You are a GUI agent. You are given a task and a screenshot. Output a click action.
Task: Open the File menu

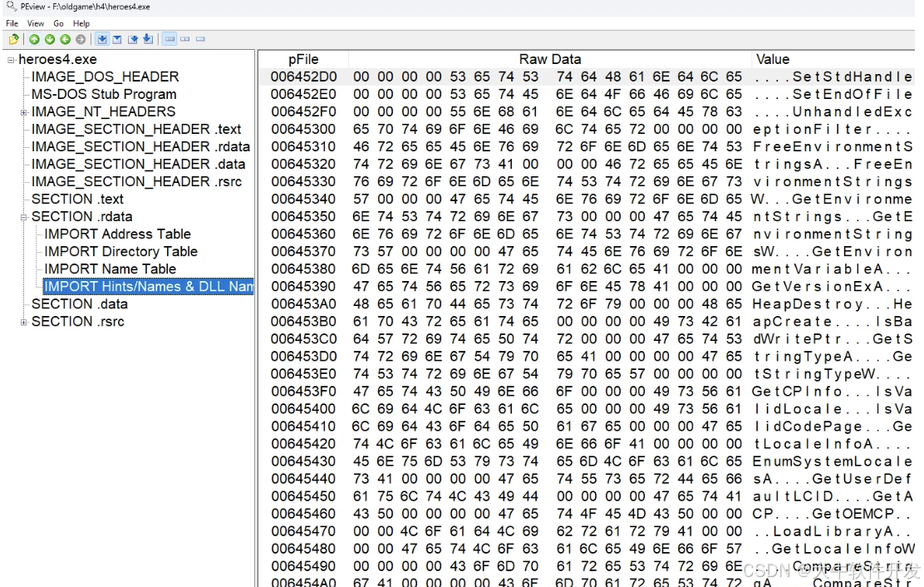[12, 23]
